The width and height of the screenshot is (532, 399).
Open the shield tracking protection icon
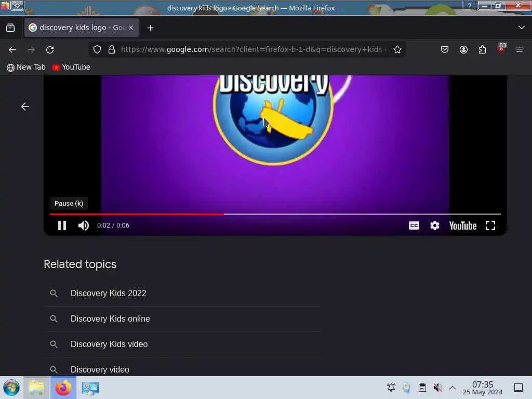coord(97,49)
